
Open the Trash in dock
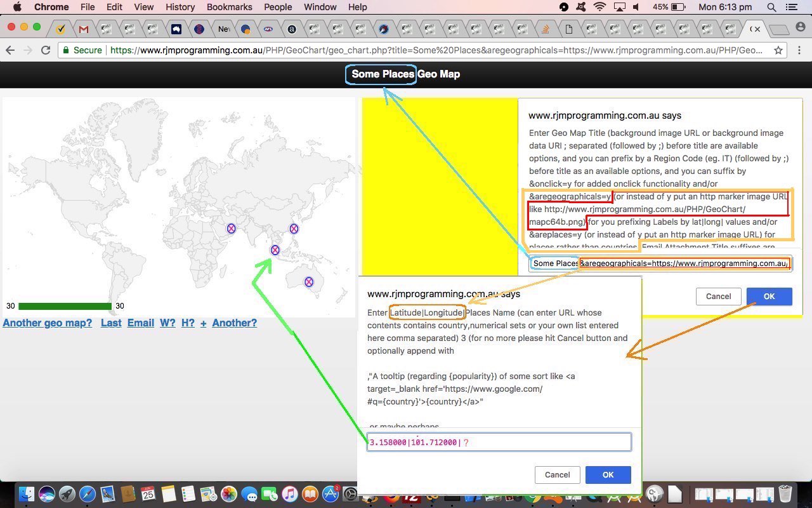(785, 494)
